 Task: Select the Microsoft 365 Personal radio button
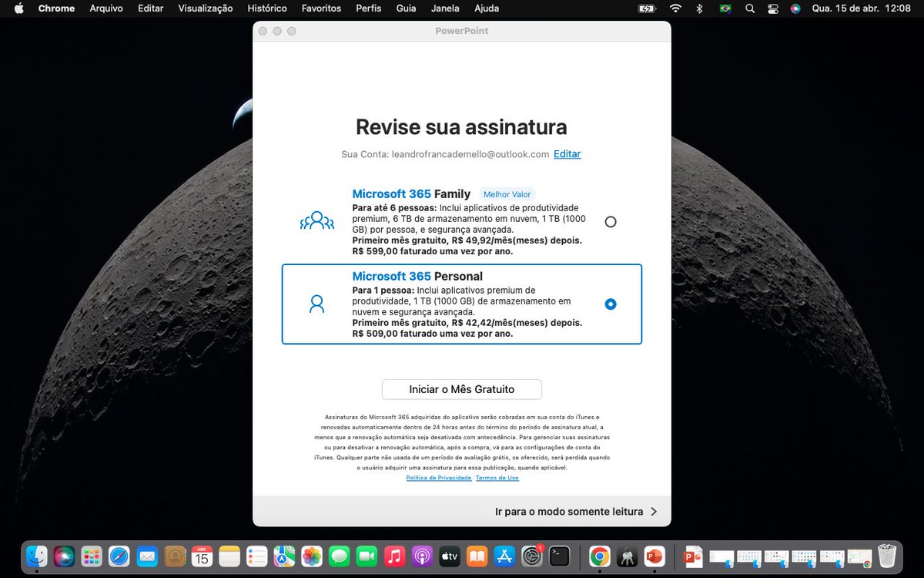[611, 304]
